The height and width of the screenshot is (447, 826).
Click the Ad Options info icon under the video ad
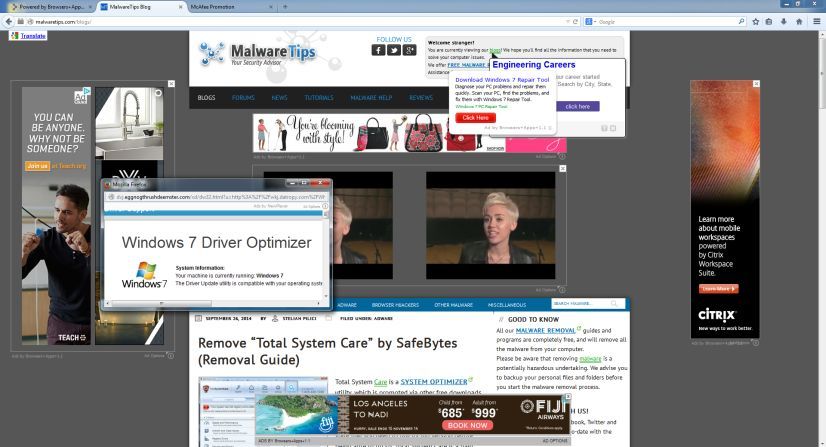562,290
